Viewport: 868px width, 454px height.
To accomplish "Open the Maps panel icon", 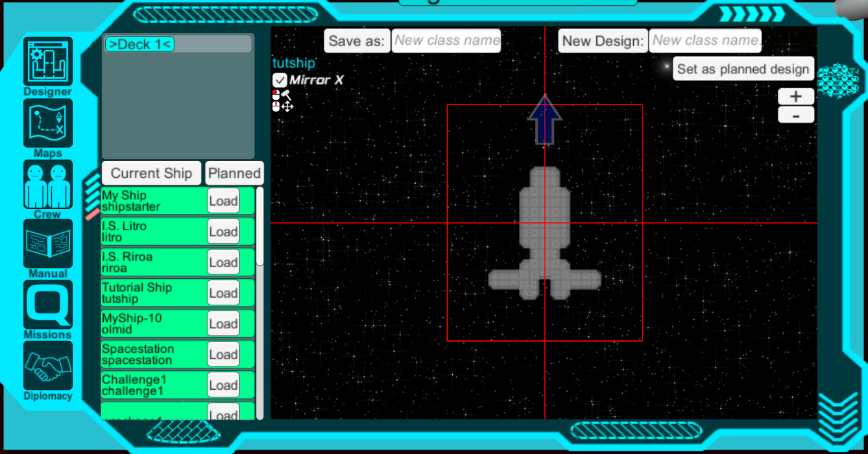I will (48, 123).
